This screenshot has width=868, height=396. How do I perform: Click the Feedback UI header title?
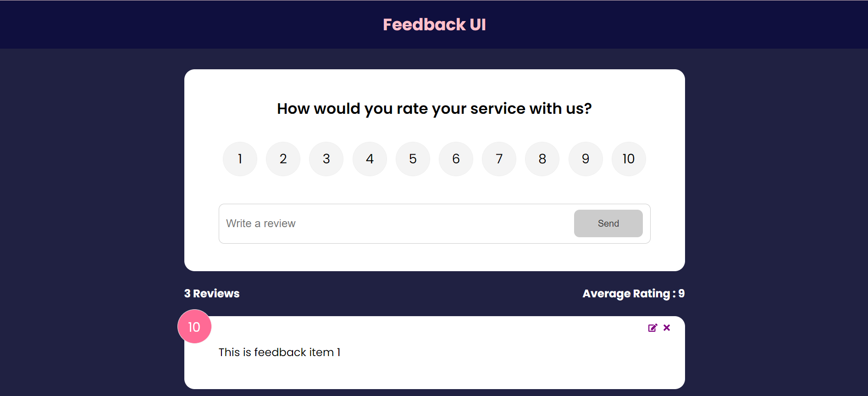(434, 24)
